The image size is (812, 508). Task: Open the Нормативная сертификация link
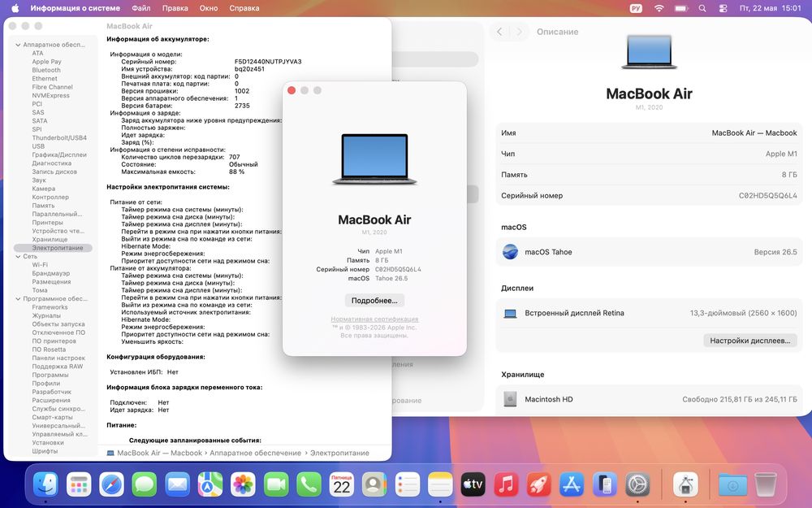pyautogui.click(x=374, y=319)
